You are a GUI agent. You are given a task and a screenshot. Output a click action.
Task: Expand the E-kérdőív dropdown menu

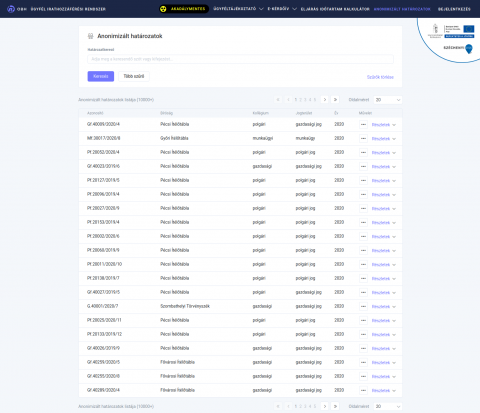282,9
